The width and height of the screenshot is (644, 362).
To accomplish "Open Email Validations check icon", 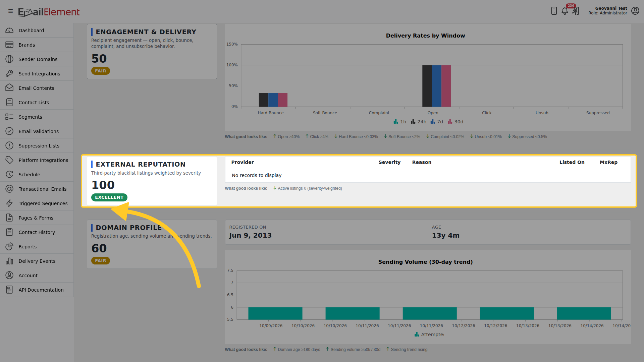I will [x=9, y=131].
